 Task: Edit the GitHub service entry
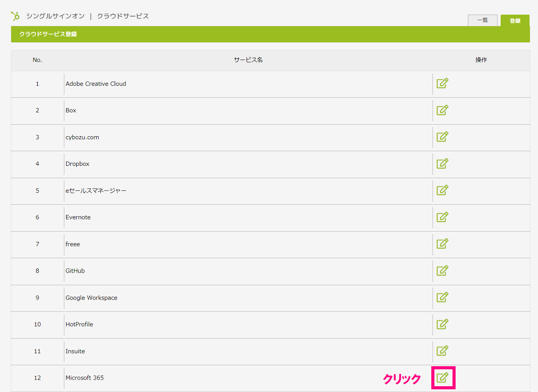[x=442, y=270]
